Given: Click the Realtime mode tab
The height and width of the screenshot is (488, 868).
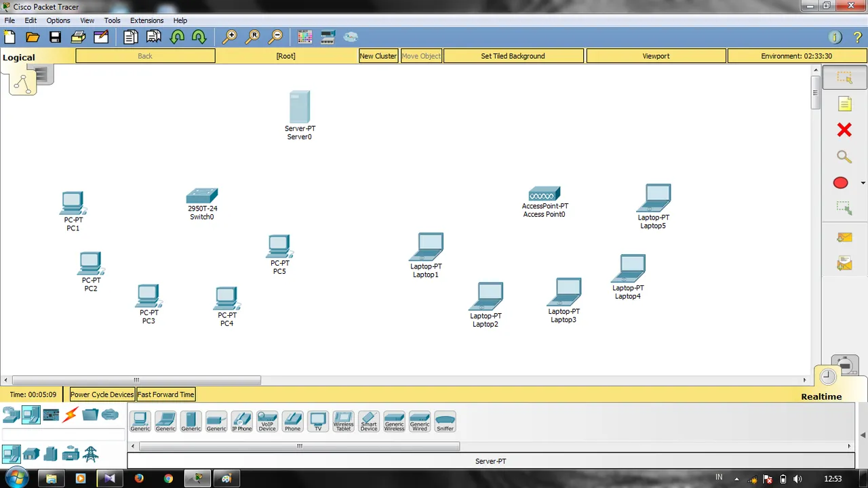Looking at the screenshot, I should click(x=821, y=396).
